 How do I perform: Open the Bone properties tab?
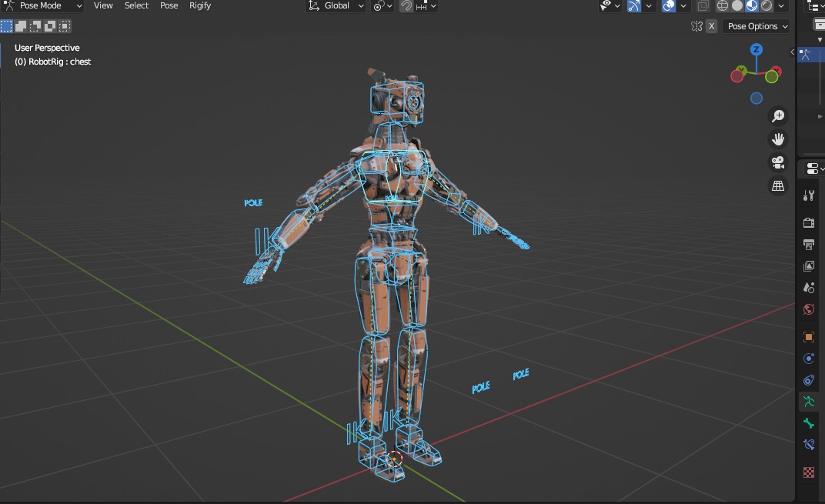809,423
